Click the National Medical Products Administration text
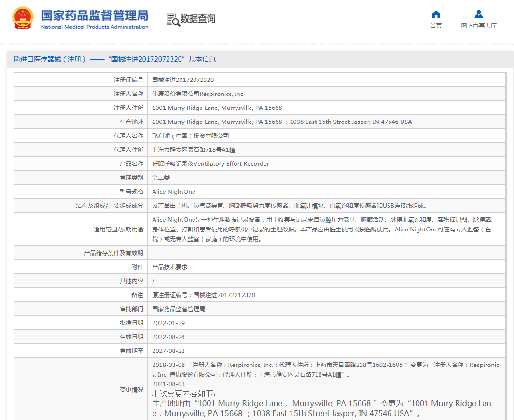 [94, 27]
